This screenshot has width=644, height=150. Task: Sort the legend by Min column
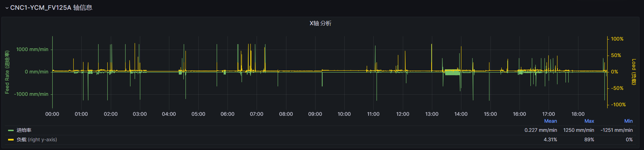628,121
